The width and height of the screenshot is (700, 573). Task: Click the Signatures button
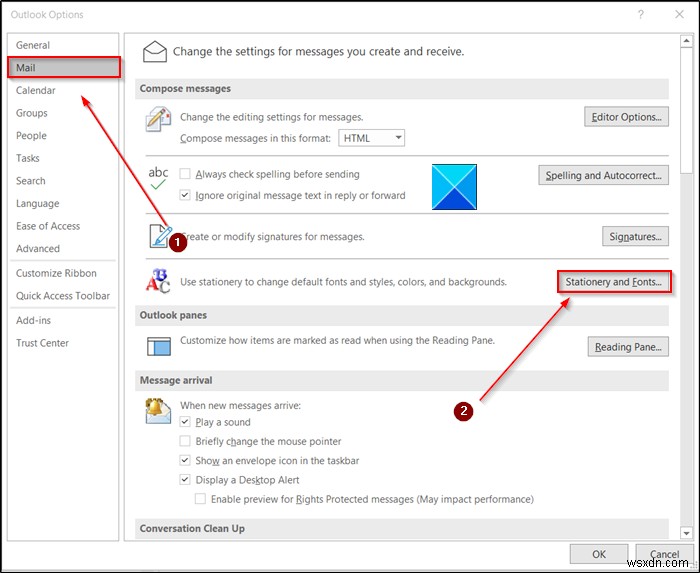coord(635,237)
